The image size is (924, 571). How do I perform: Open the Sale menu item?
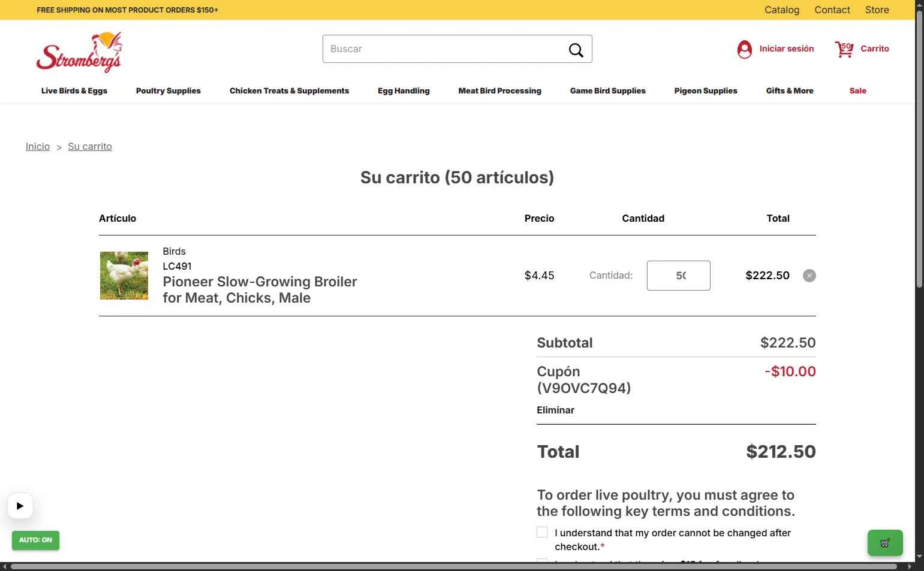point(857,91)
